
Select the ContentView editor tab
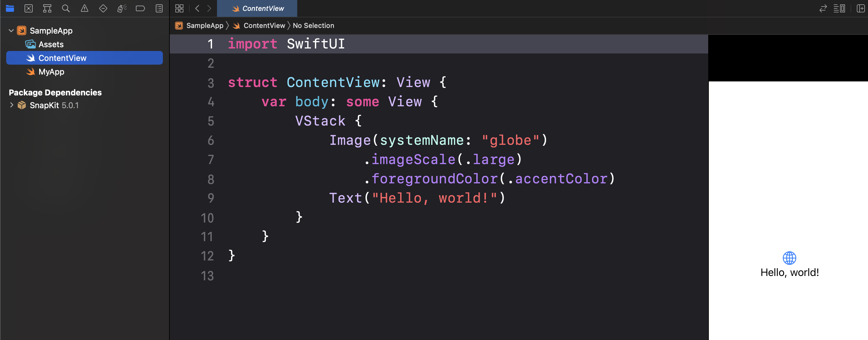tap(257, 8)
